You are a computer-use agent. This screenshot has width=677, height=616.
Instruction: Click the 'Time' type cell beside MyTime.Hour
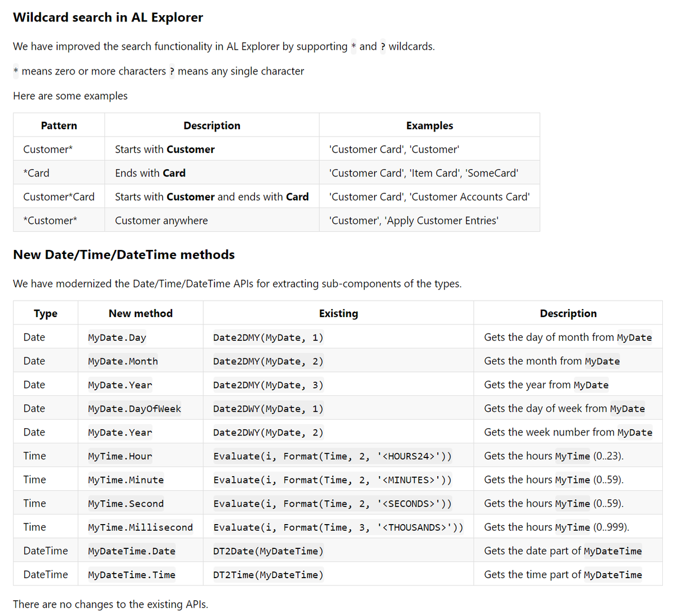(x=46, y=455)
